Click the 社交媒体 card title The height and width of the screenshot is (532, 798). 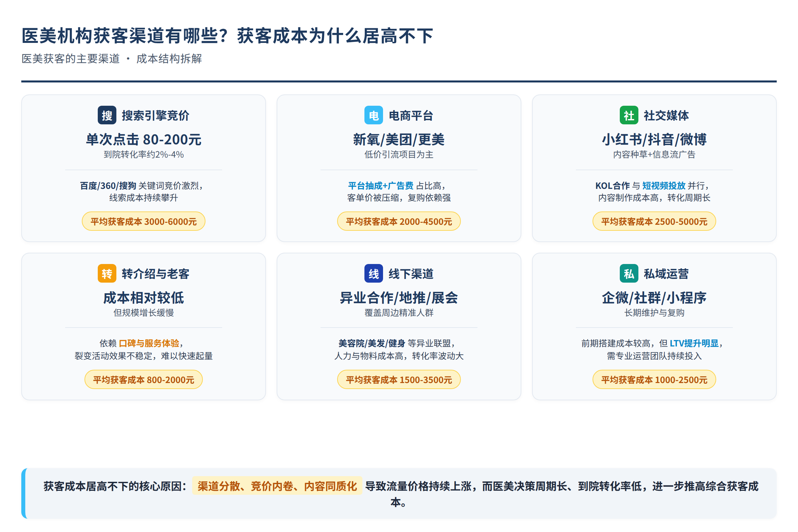click(666, 115)
